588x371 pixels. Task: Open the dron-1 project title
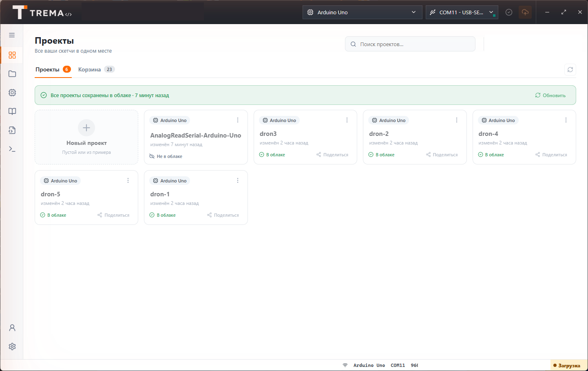coord(160,194)
